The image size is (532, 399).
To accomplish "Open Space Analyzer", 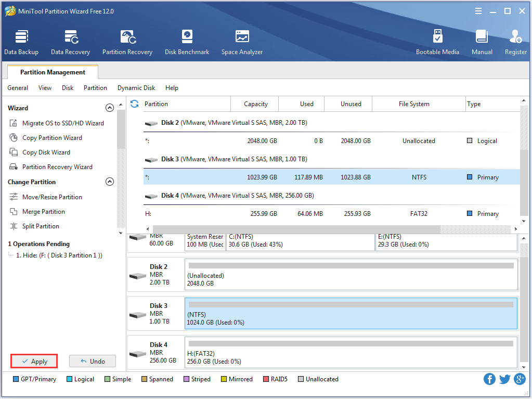I will (x=242, y=42).
